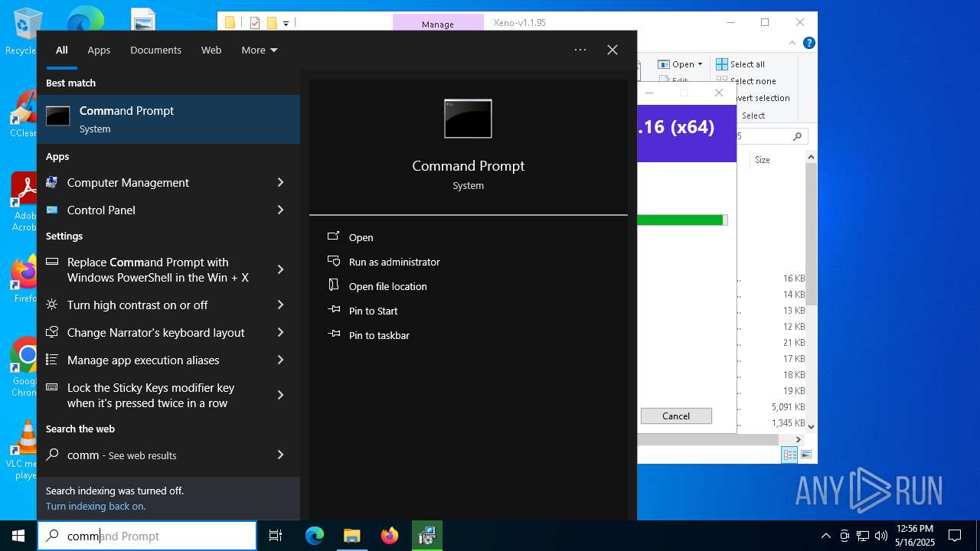
Task: Open Command Prompt best match result
Action: click(168, 119)
